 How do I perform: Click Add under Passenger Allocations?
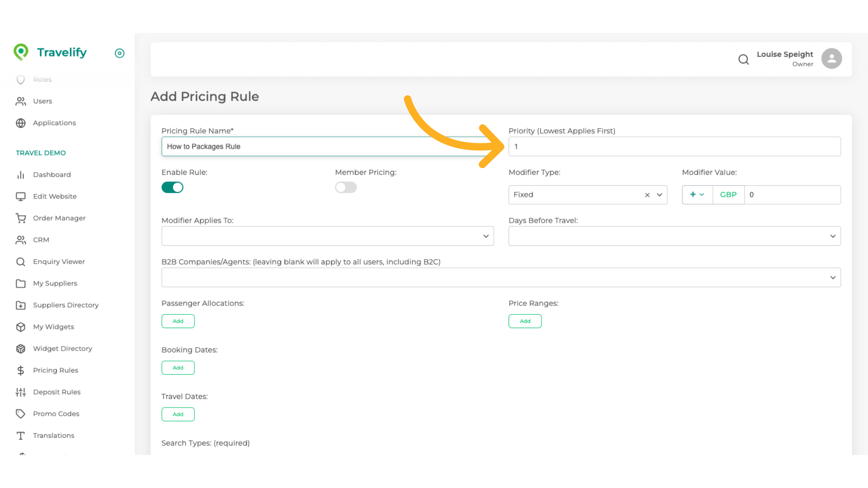(x=178, y=321)
